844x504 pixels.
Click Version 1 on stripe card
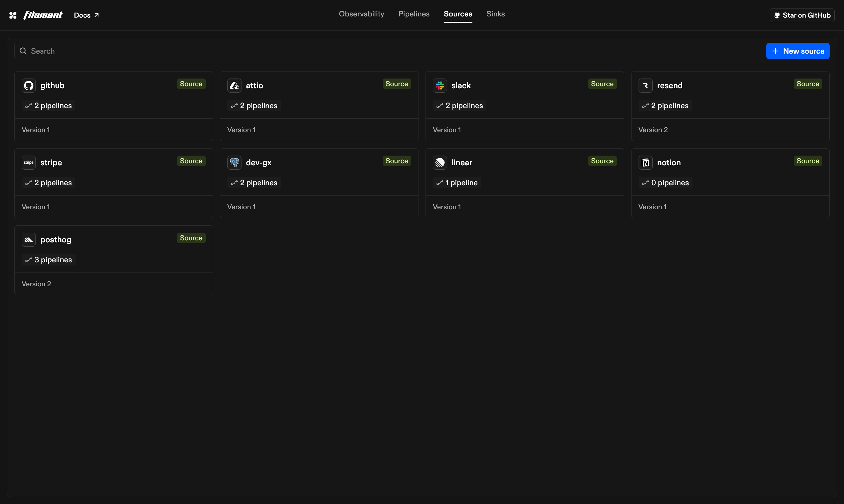(36, 207)
